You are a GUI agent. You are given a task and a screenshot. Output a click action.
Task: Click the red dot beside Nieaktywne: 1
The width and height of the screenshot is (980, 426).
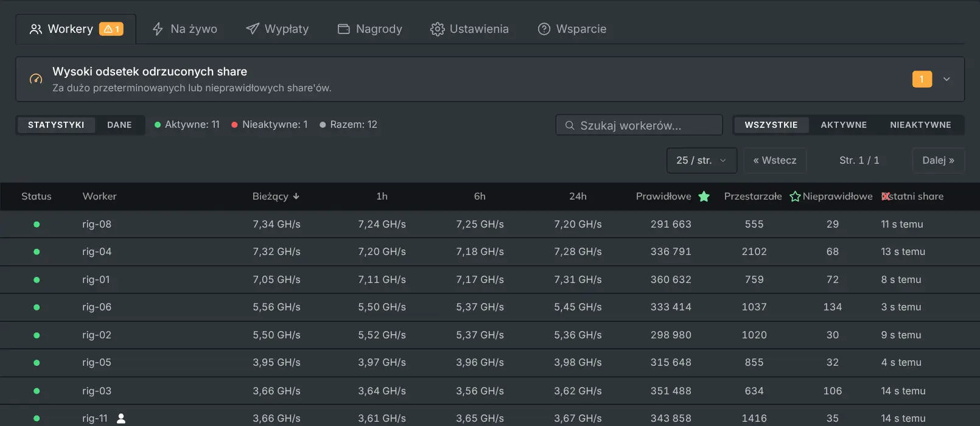point(234,125)
